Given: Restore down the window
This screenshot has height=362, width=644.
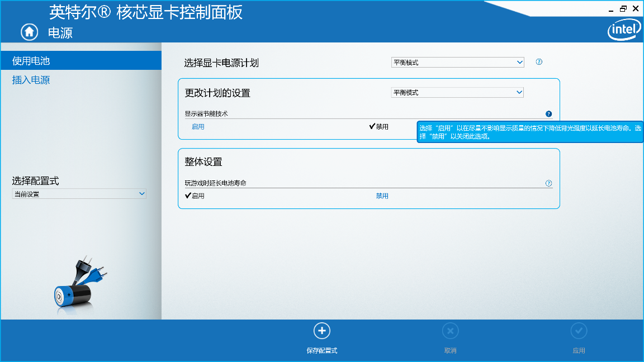Looking at the screenshot, I should point(623,8).
